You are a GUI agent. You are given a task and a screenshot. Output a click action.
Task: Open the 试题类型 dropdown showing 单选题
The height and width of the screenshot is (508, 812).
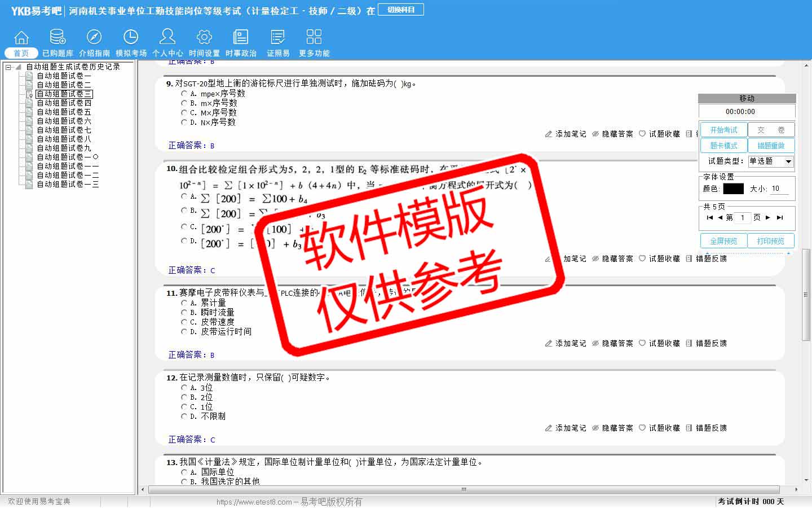point(770,161)
